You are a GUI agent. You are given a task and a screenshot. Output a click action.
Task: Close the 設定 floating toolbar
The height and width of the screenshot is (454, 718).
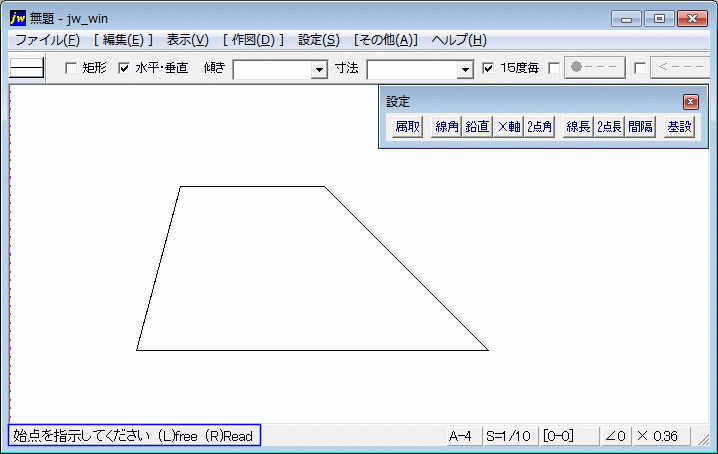pyautogui.click(x=691, y=102)
